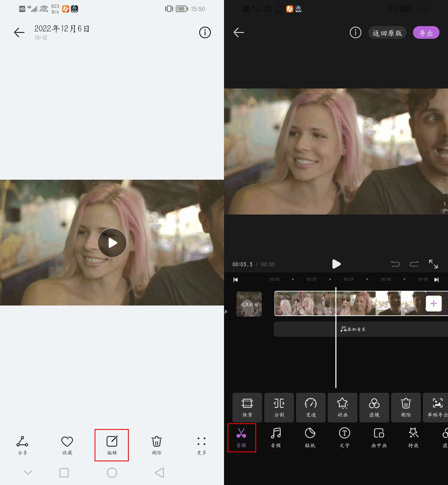Open the 变速 speed tool
The image size is (448, 485).
coord(311,407)
